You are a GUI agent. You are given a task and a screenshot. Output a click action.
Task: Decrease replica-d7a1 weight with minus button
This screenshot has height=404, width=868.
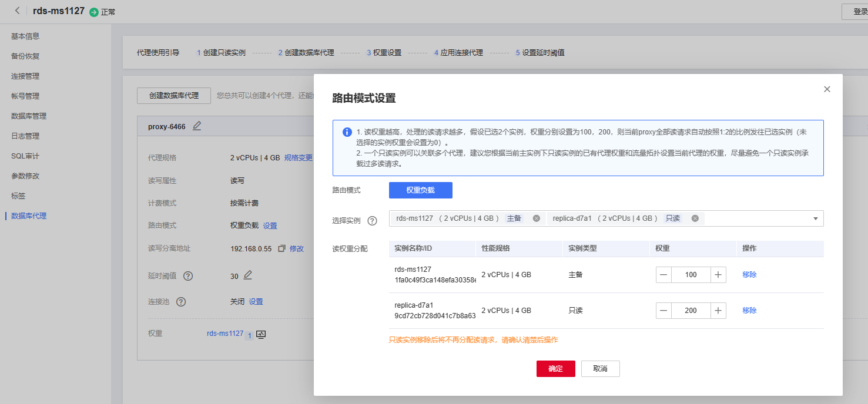[663, 310]
